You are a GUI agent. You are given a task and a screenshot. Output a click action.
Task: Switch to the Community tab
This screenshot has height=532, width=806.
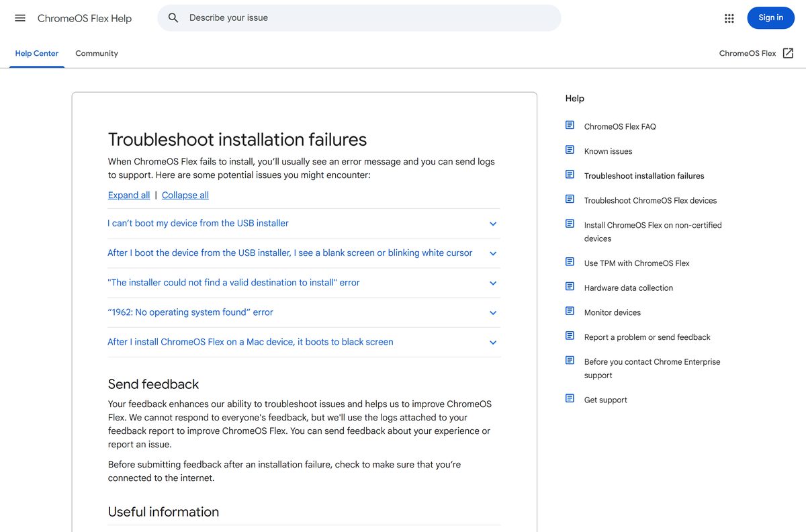coord(97,53)
